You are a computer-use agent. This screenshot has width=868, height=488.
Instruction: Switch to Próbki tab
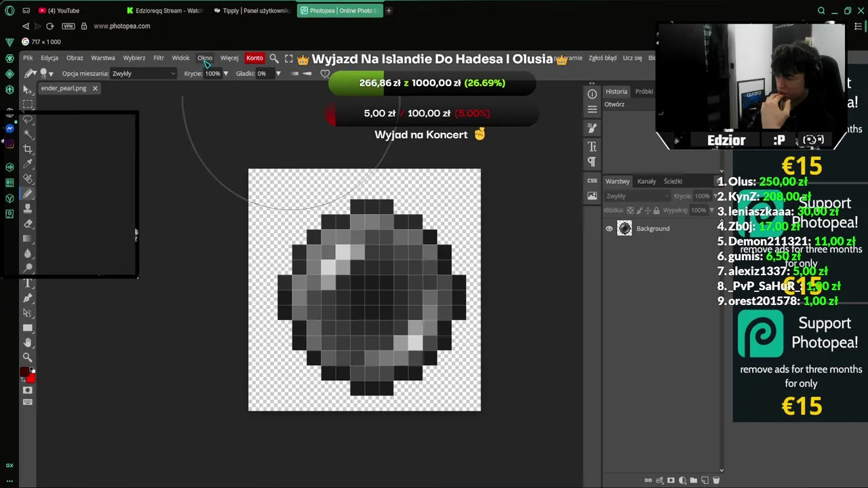pyautogui.click(x=644, y=91)
